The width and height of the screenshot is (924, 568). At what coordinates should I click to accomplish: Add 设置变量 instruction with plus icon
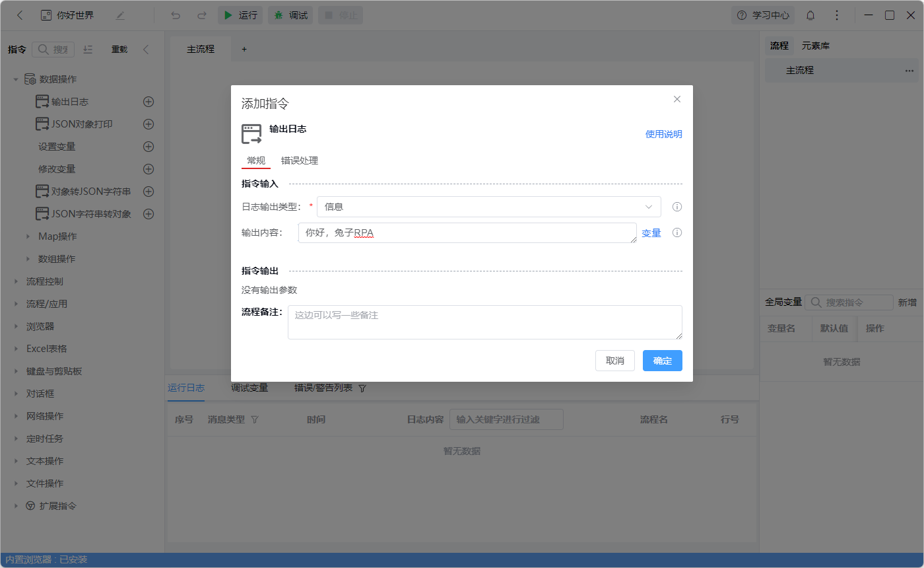pos(148,147)
